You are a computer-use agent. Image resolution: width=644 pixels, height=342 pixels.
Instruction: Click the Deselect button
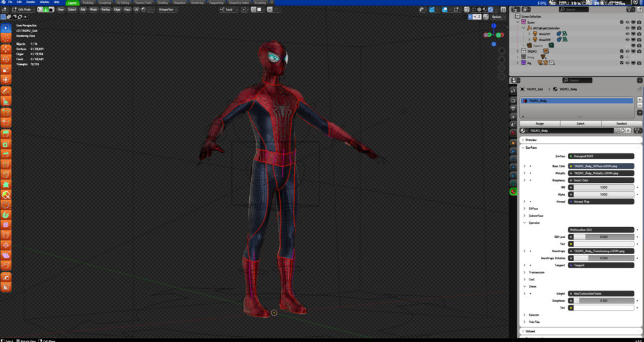[x=621, y=123]
